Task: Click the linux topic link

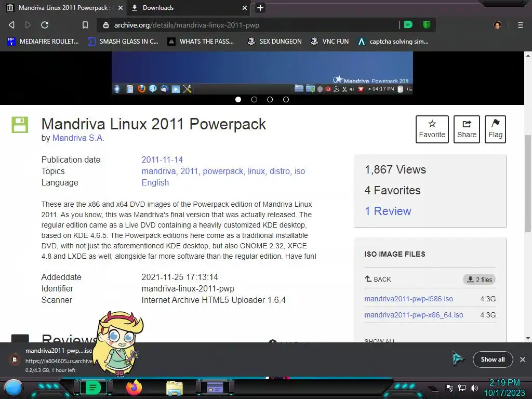Action: tap(256, 171)
